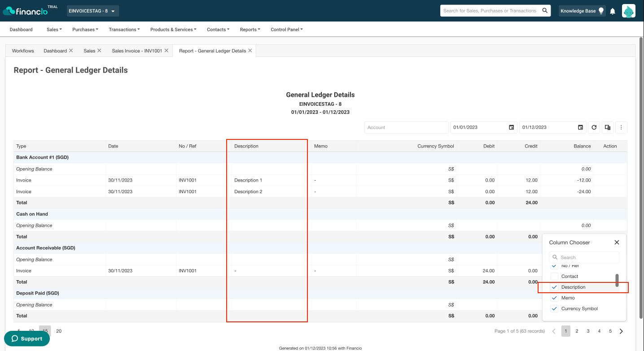644x351 pixels.
Task: Click the search magnifier icon in top bar
Action: 545,11
